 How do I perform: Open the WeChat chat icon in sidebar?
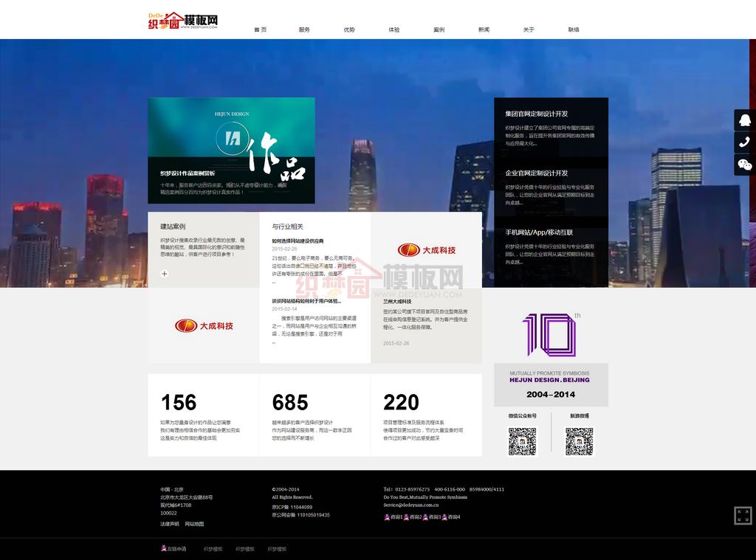(744, 165)
